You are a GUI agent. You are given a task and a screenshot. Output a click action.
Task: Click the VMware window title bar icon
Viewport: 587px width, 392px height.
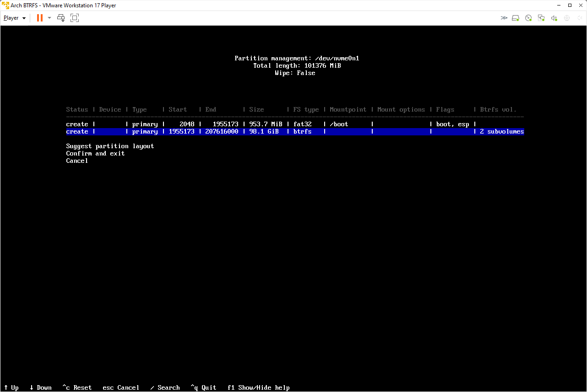[x=5, y=5]
